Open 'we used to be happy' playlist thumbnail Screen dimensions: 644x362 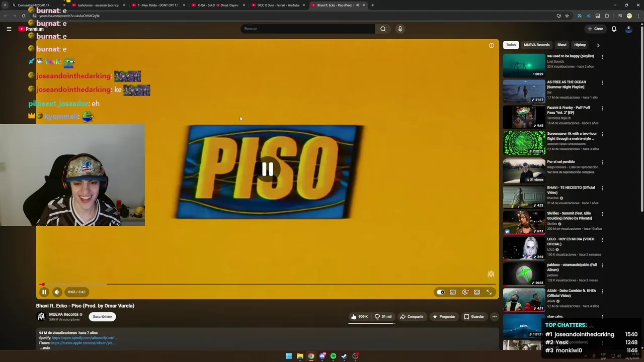(524, 65)
